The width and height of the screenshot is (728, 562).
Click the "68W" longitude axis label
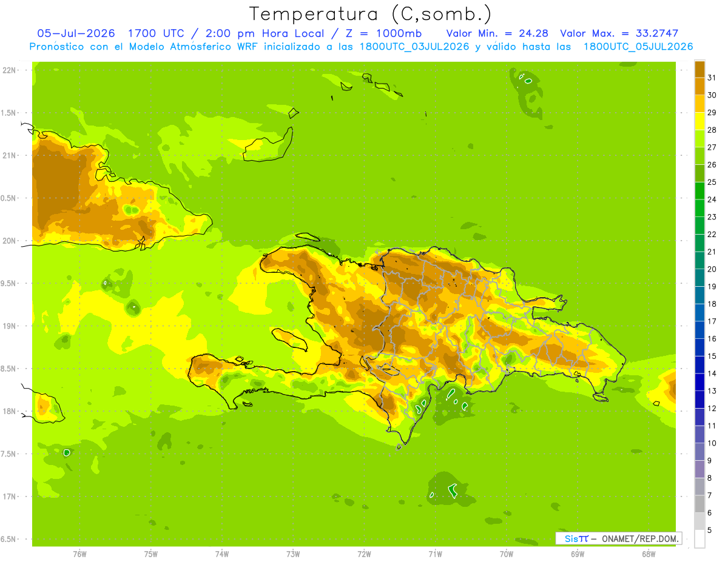649,554
